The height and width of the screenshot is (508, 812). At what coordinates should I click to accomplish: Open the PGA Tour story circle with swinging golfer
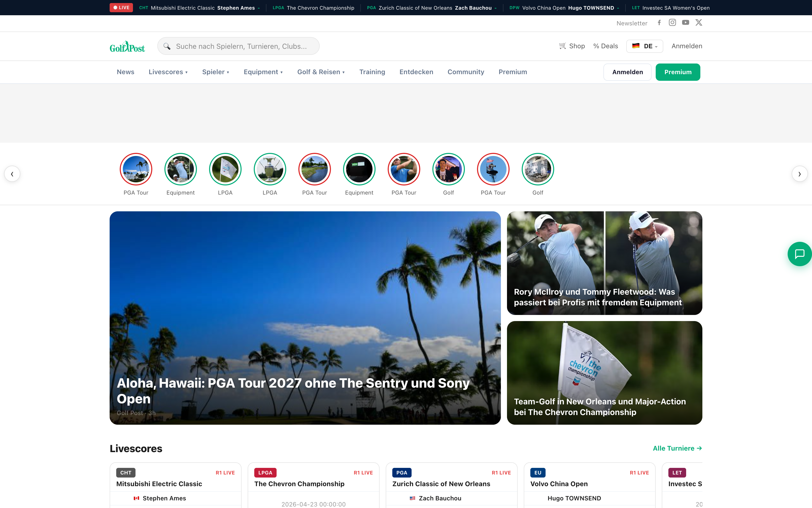[404, 169]
